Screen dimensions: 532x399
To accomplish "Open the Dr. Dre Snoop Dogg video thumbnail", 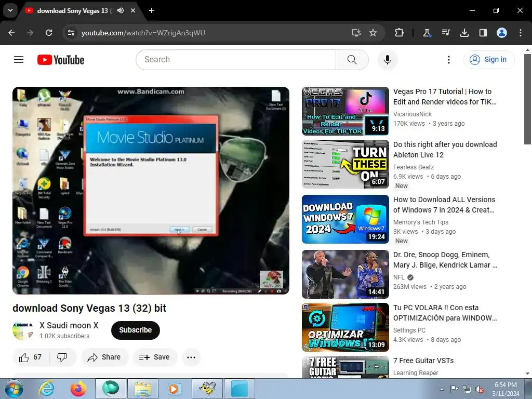I will pyautogui.click(x=345, y=274).
